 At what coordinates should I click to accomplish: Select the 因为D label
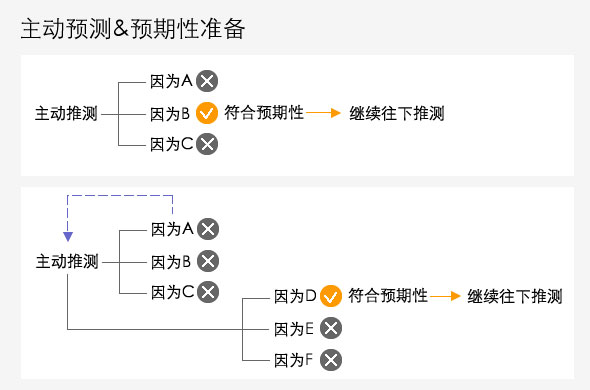295,296
